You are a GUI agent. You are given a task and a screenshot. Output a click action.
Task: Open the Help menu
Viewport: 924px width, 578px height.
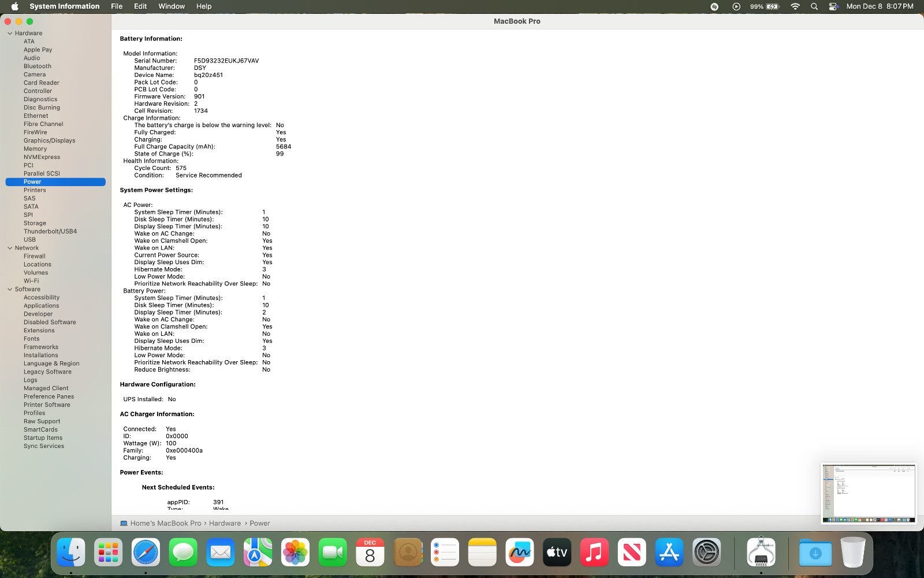coord(204,6)
